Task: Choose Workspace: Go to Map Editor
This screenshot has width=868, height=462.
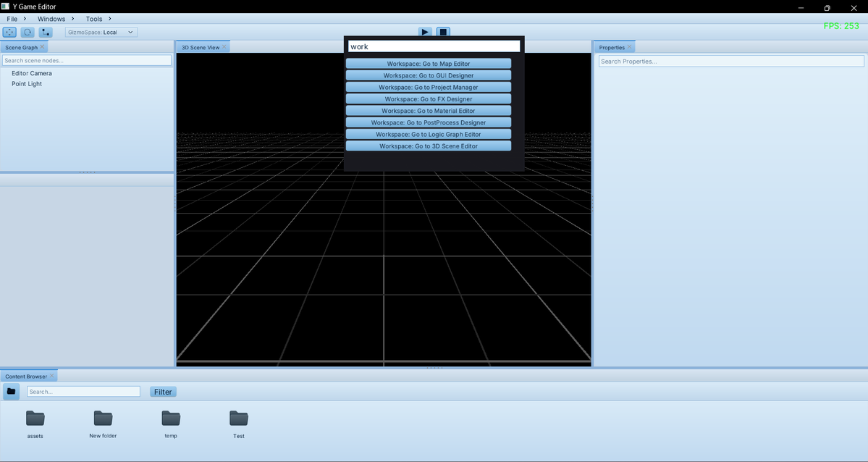Action: pyautogui.click(x=429, y=64)
